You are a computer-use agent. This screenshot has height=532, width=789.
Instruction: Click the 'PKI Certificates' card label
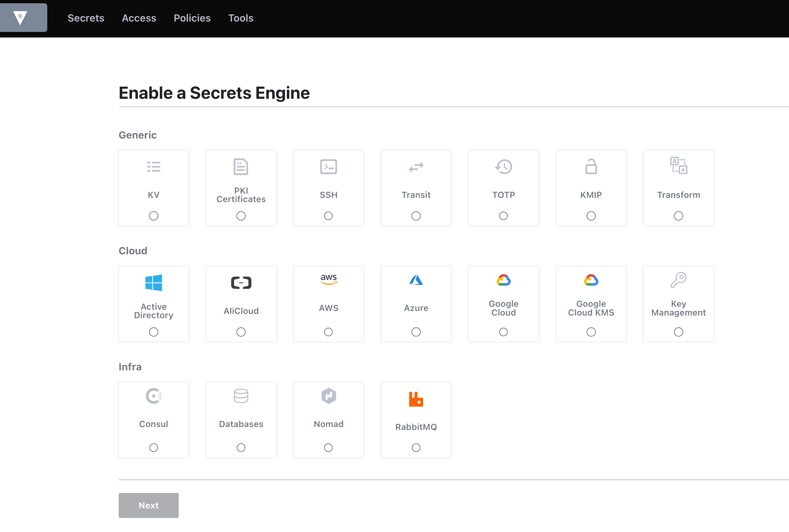241,195
